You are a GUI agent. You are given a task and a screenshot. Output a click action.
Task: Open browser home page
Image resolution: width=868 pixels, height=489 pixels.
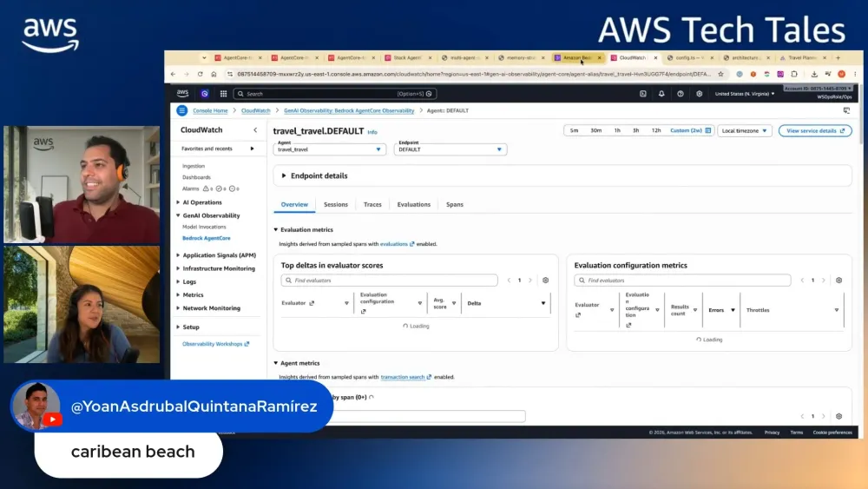point(214,74)
